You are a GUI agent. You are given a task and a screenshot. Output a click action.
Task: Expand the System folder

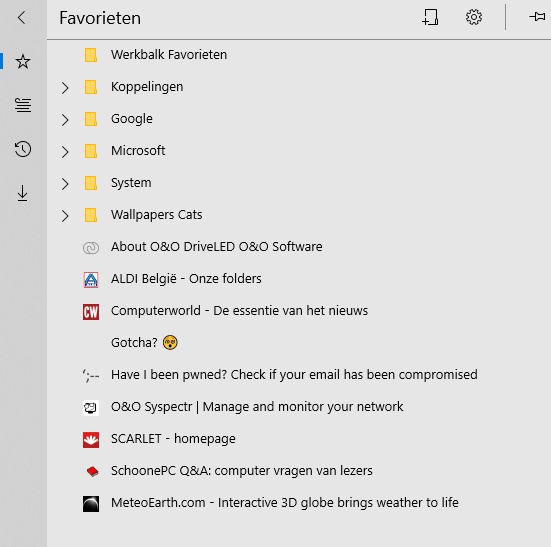coord(65,183)
